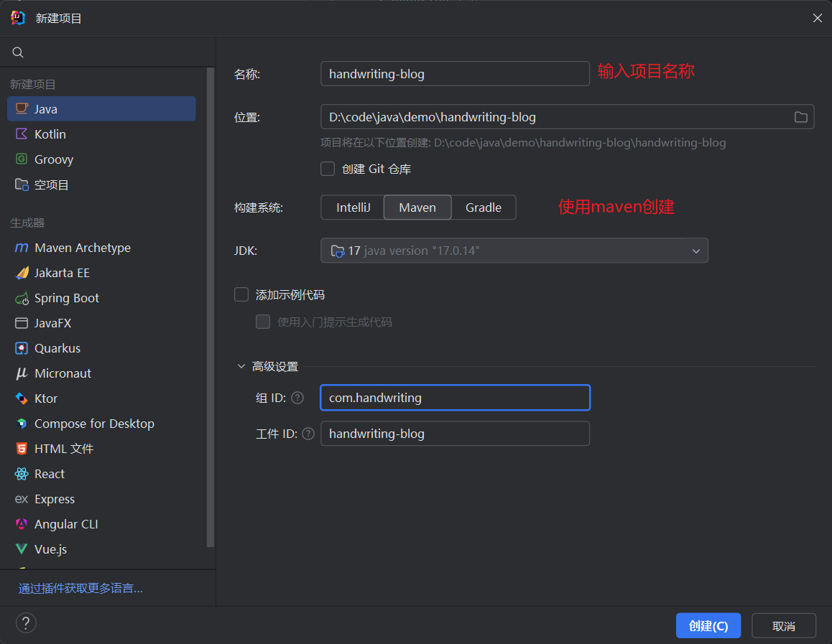Choose 空项目 from the project list
This screenshot has height=644, width=832.
pos(51,185)
